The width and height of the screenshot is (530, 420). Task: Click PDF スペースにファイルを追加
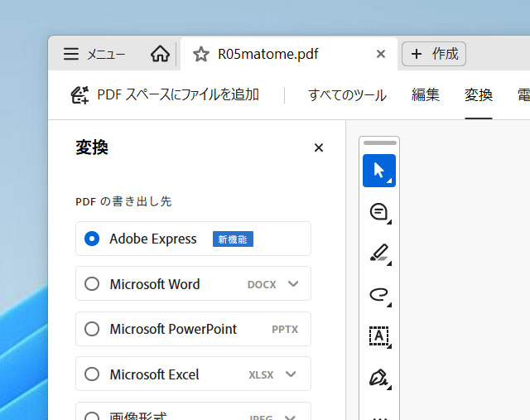point(165,94)
